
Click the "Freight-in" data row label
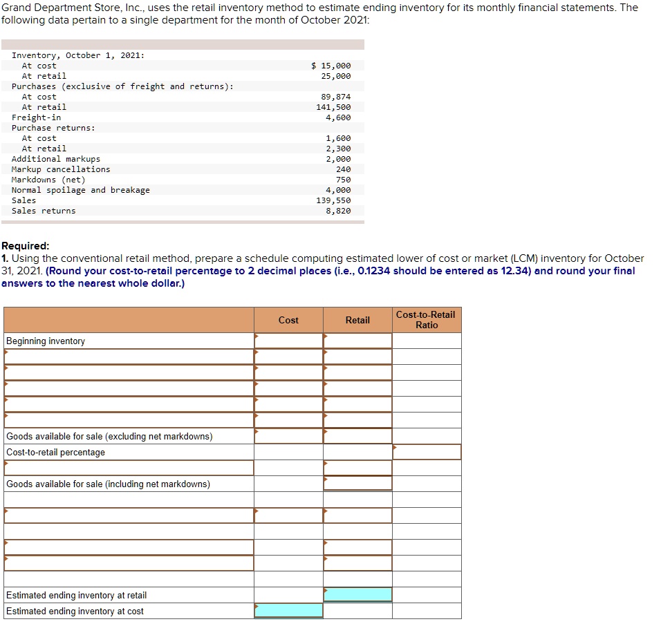pos(37,117)
